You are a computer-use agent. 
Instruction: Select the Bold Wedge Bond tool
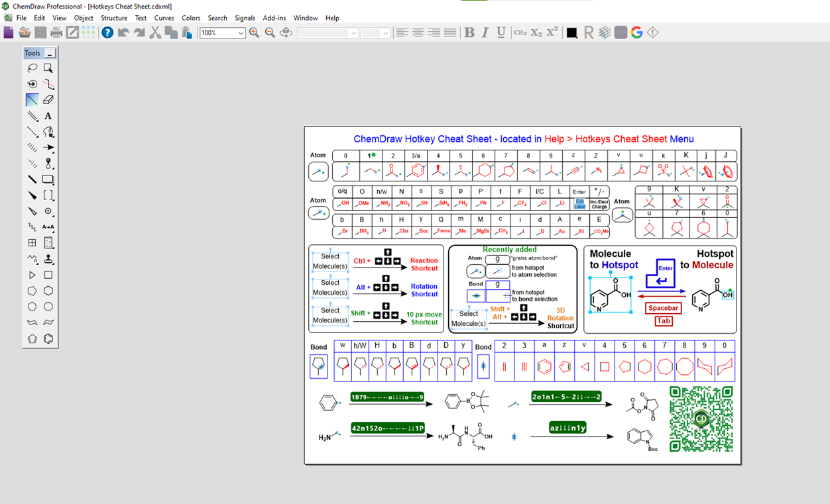32,195
